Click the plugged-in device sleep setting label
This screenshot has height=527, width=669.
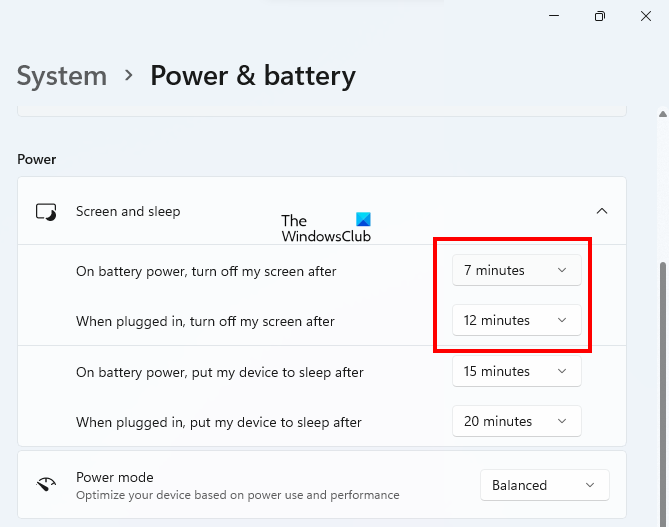(x=219, y=422)
